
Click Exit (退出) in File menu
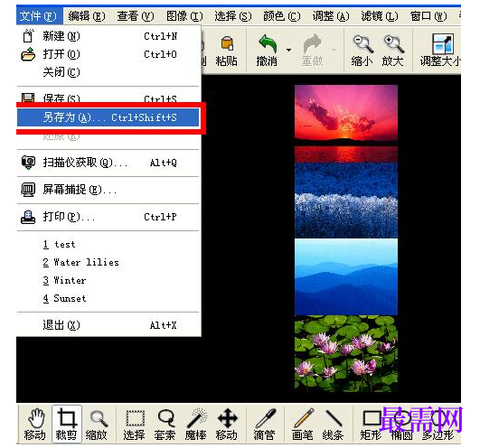[108, 325]
